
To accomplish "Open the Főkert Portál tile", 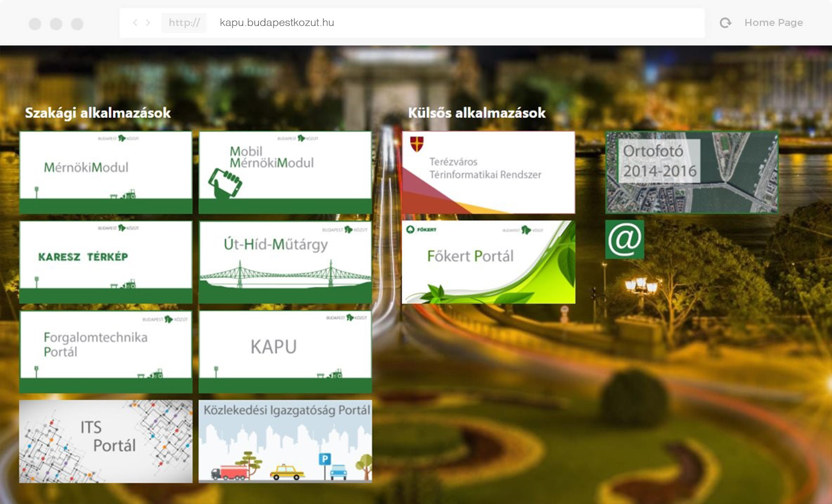I will [x=488, y=262].
